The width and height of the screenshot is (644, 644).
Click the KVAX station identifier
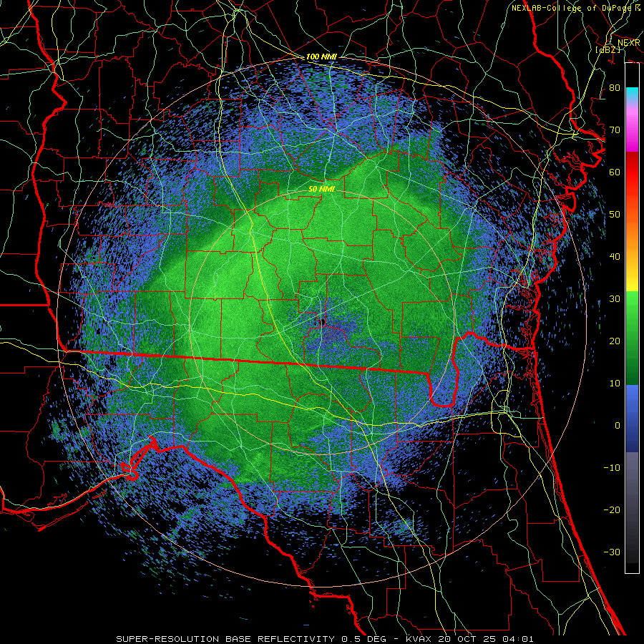419,639
